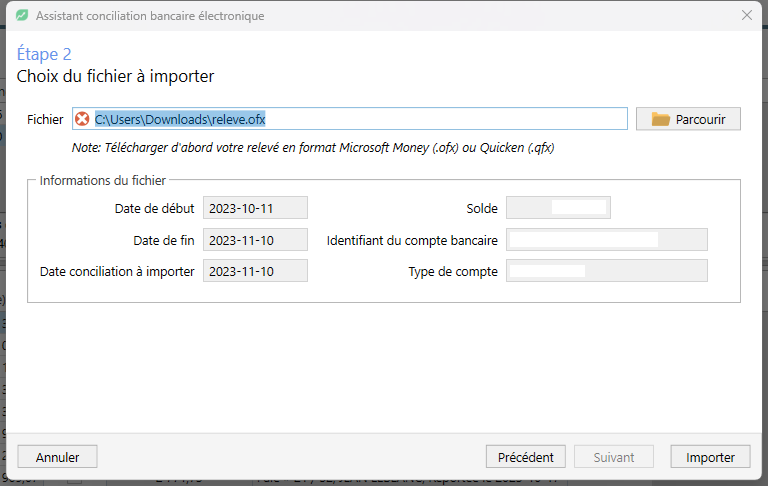Image resolution: width=768 pixels, height=486 pixels.
Task: Select the Date de fin field
Action: pyautogui.click(x=255, y=240)
